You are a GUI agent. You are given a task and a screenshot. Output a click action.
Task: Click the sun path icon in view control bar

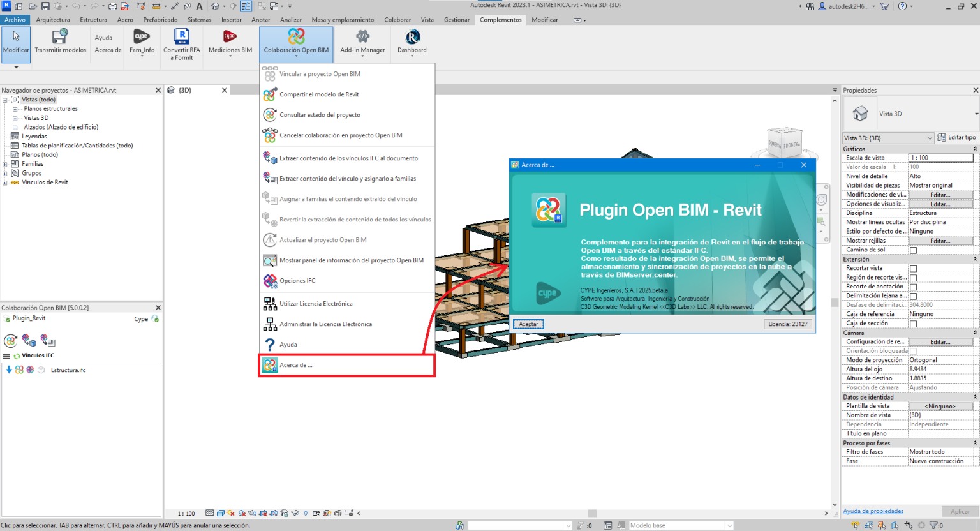tap(230, 512)
